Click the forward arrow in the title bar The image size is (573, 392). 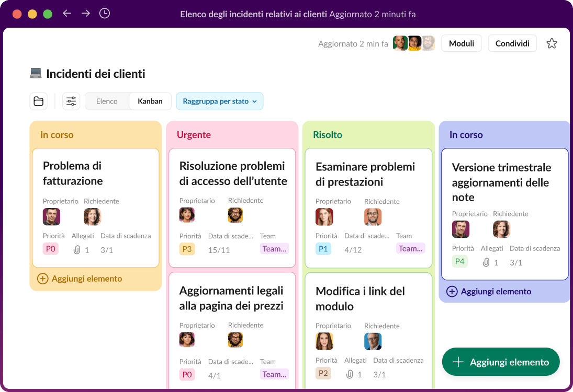tap(85, 14)
